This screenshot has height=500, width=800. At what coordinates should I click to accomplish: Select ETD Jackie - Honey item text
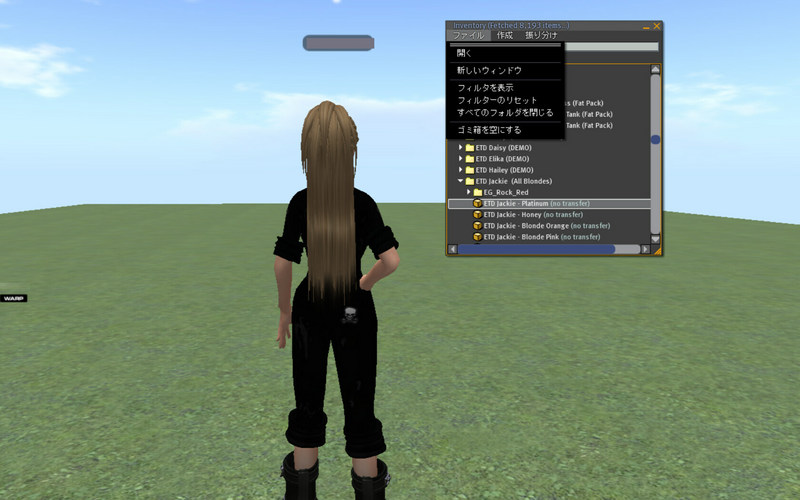[533, 215]
